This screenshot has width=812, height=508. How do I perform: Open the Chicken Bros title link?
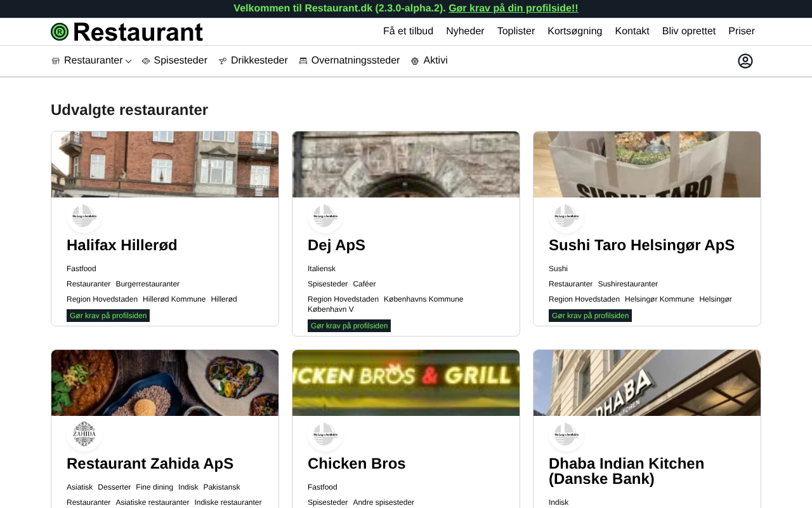[357, 464]
